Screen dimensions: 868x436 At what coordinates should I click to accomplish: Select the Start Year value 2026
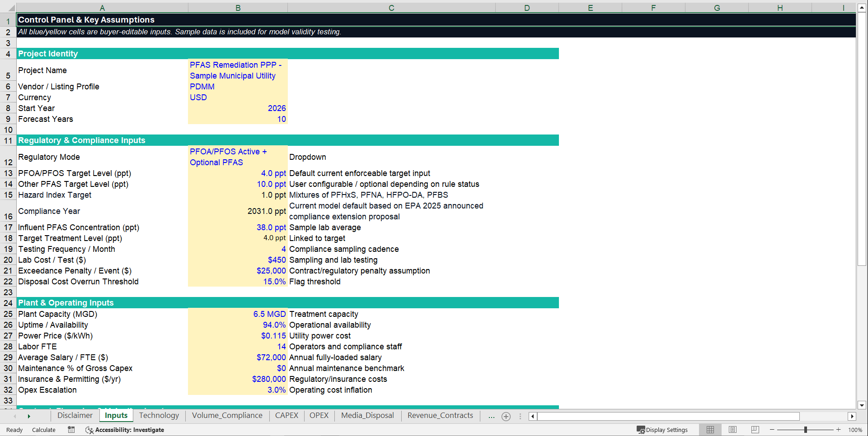(x=238, y=108)
